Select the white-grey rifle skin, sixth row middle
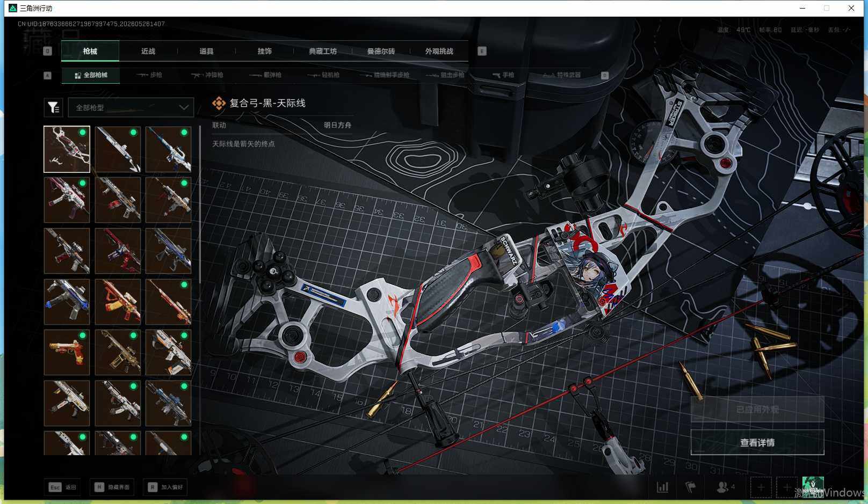 (x=118, y=404)
